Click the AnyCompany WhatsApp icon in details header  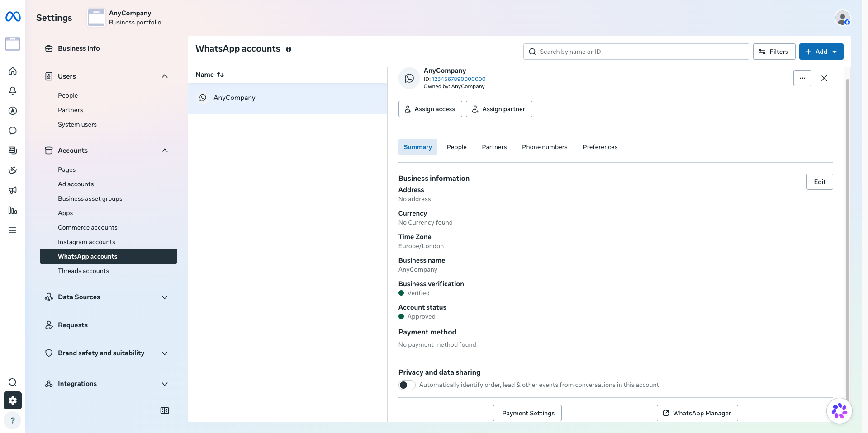(409, 78)
